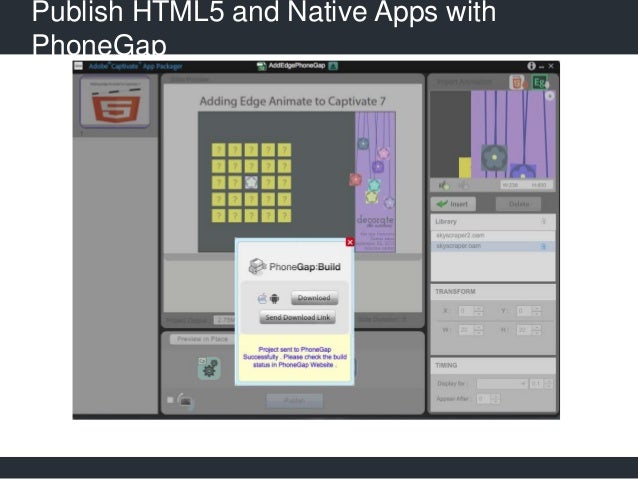
Task: Click the greyed icon next to thumbs-up
Action: pos(462,185)
